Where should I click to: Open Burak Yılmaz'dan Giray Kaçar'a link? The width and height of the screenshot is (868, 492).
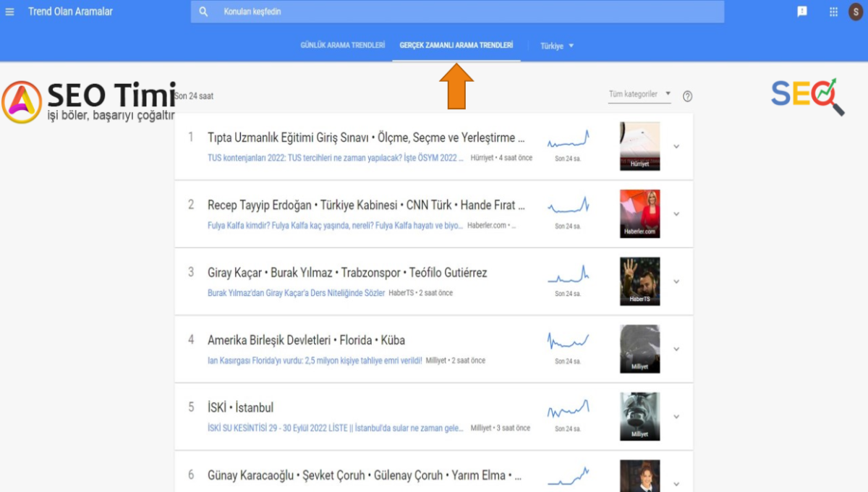point(297,293)
